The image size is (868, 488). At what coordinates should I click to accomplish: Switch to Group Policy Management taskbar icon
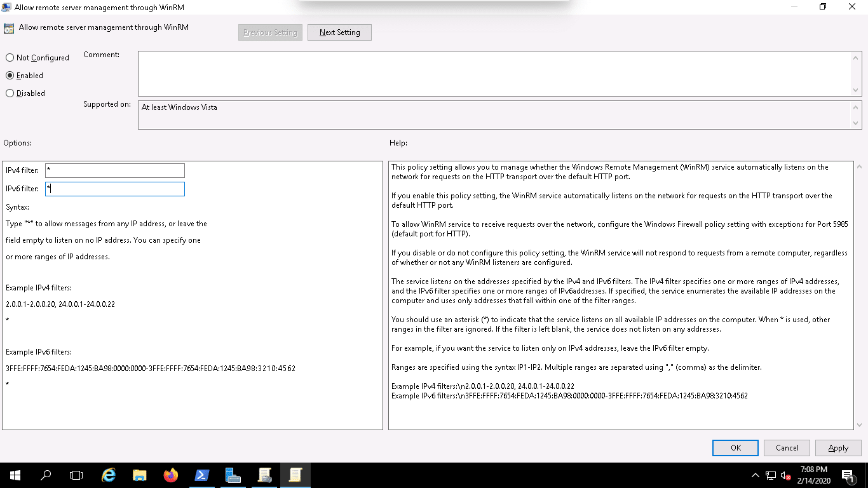tap(264, 475)
